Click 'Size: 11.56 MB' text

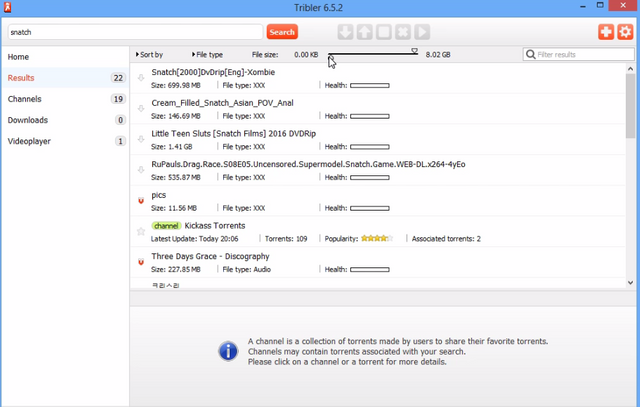(x=174, y=208)
